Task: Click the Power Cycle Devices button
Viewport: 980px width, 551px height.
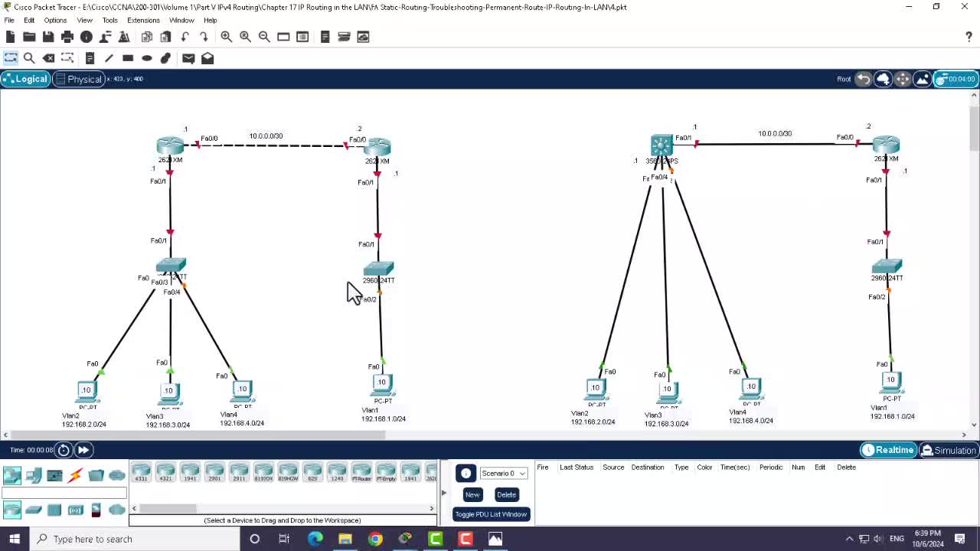Action: coord(64,450)
